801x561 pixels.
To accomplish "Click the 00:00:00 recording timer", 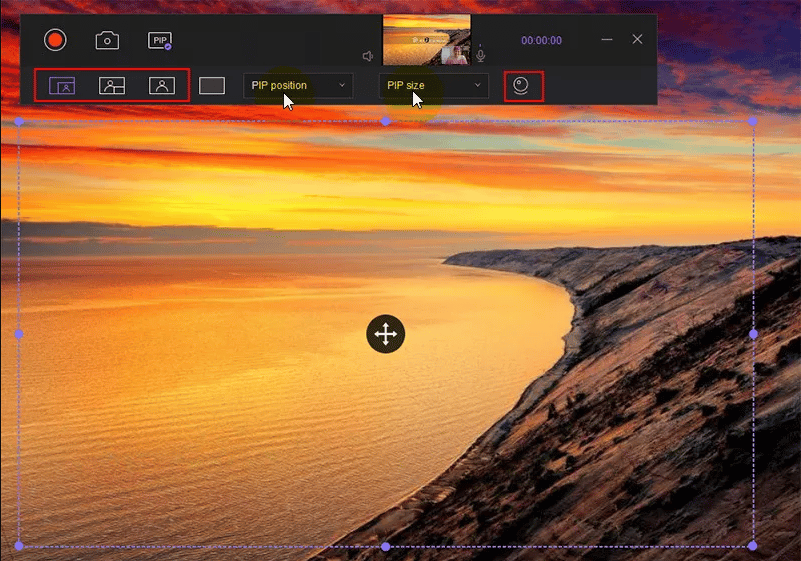I will 541,40.
